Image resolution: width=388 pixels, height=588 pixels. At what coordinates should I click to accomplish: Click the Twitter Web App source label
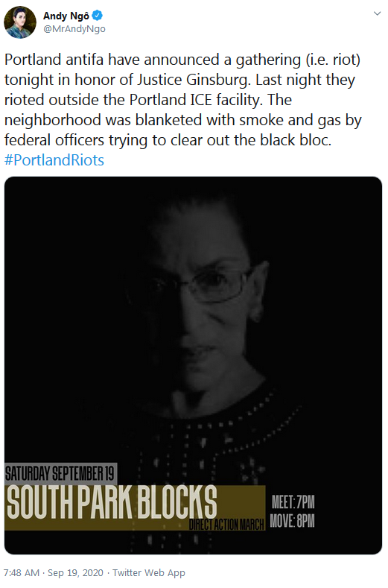[149, 572]
